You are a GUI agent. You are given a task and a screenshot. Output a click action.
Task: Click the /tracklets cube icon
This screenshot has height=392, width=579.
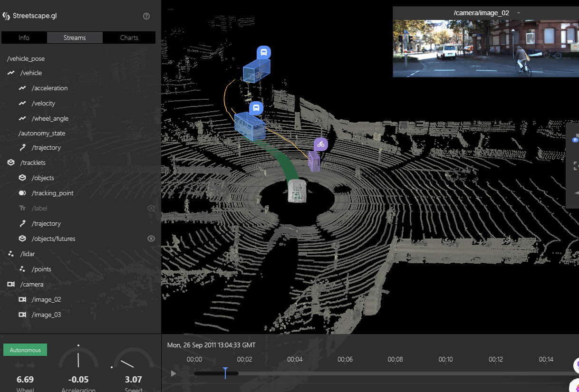click(11, 163)
